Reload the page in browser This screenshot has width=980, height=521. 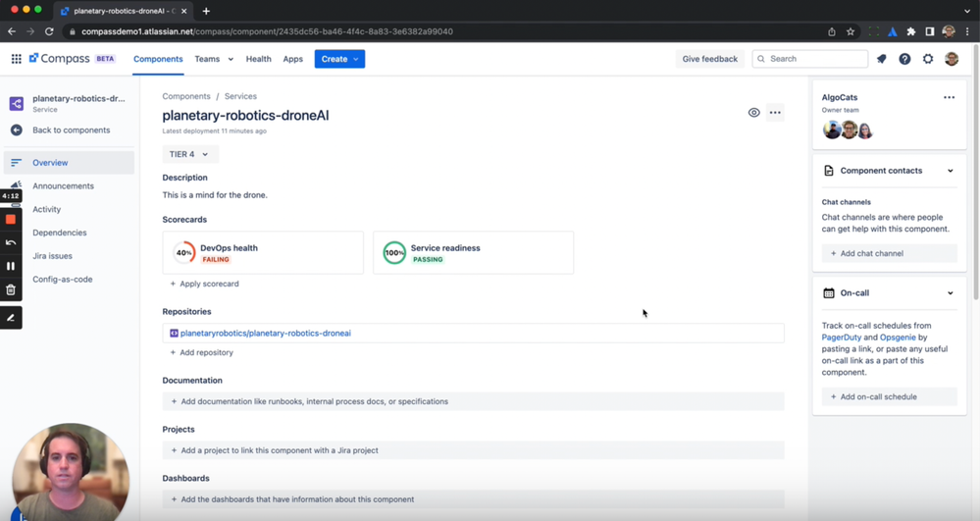[49, 31]
